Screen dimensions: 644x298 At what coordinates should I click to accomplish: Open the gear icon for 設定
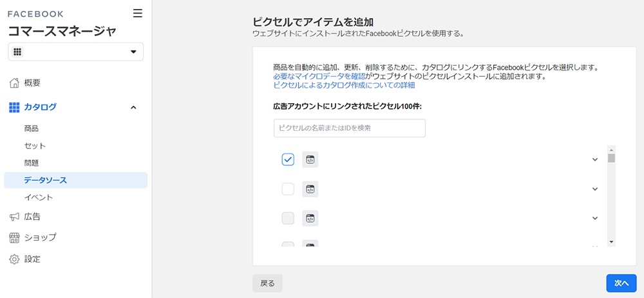point(14,259)
